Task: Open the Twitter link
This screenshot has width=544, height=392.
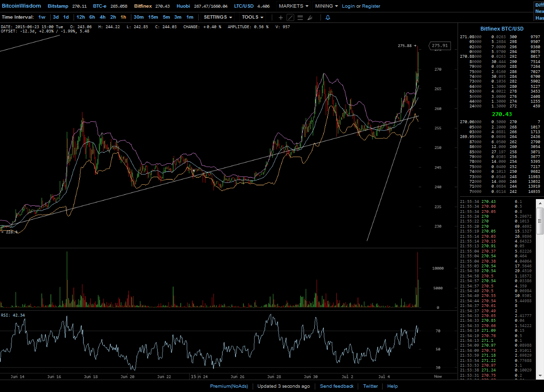Action: coord(370,386)
